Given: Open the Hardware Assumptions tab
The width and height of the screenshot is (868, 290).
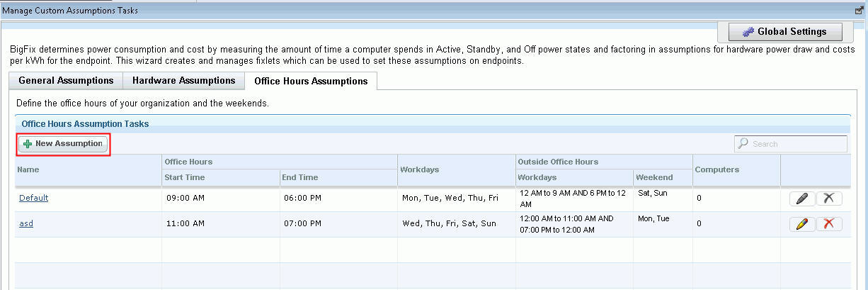Looking at the screenshot, I should 183,81.
